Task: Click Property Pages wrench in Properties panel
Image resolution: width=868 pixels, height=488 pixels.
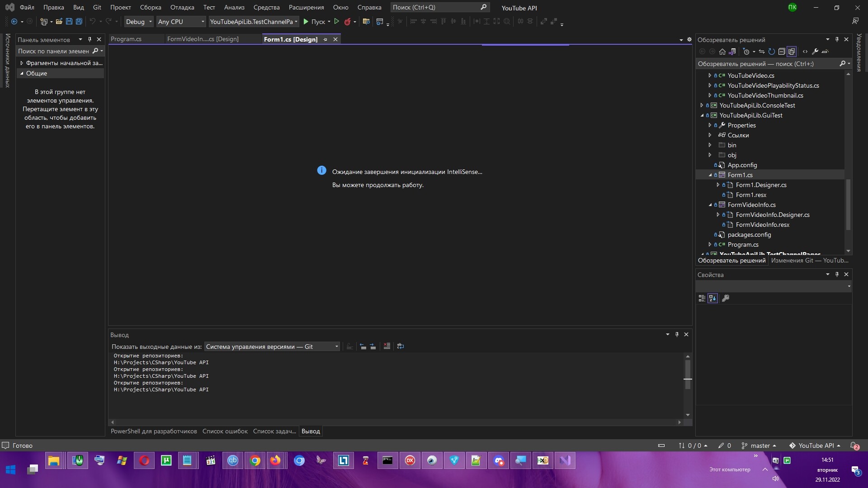Action: point(726,298)
